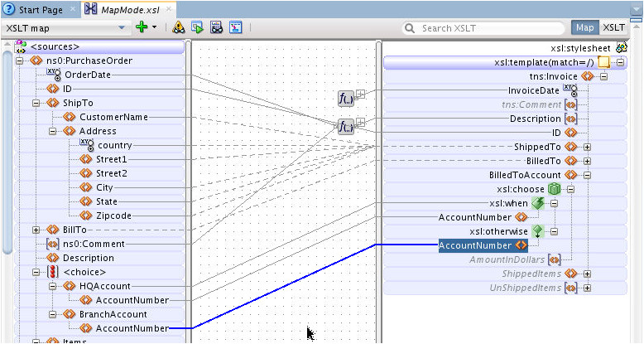Collapse the ns0:PurchaseOrder node

point(21,61)
